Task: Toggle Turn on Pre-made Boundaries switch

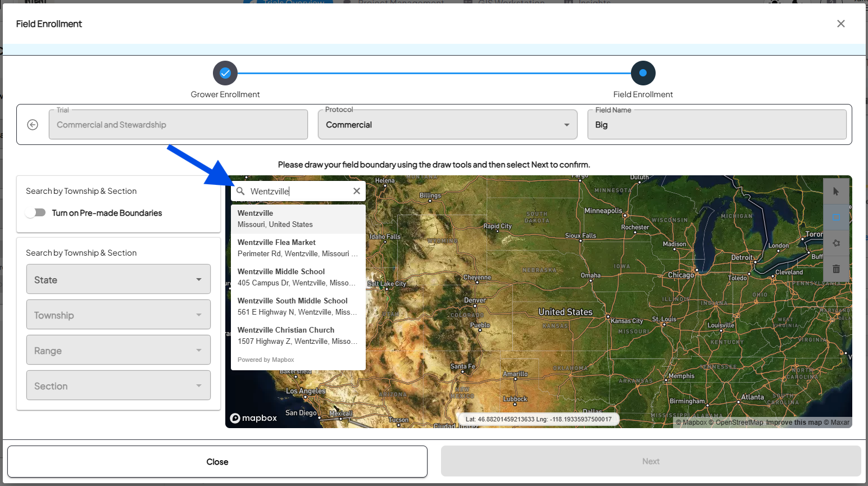Action: click(35, 213)
